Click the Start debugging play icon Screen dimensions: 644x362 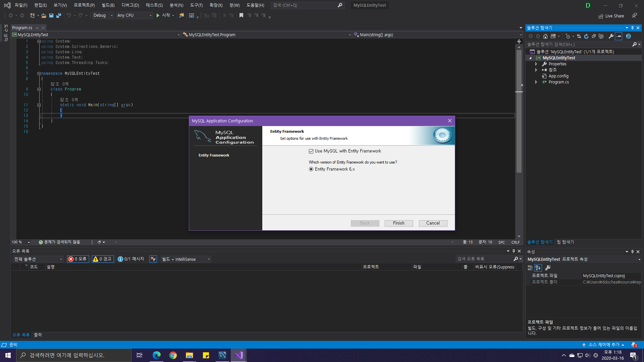click(x=158, y=15)
